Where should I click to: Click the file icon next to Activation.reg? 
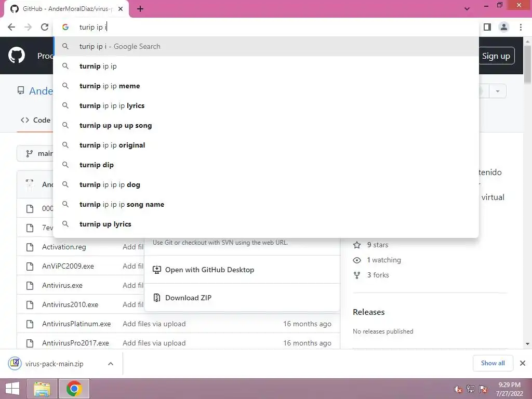(30, 247)
